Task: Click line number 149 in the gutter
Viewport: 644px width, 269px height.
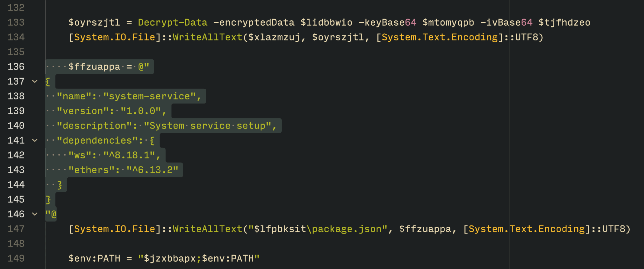Action: point(16,258)
